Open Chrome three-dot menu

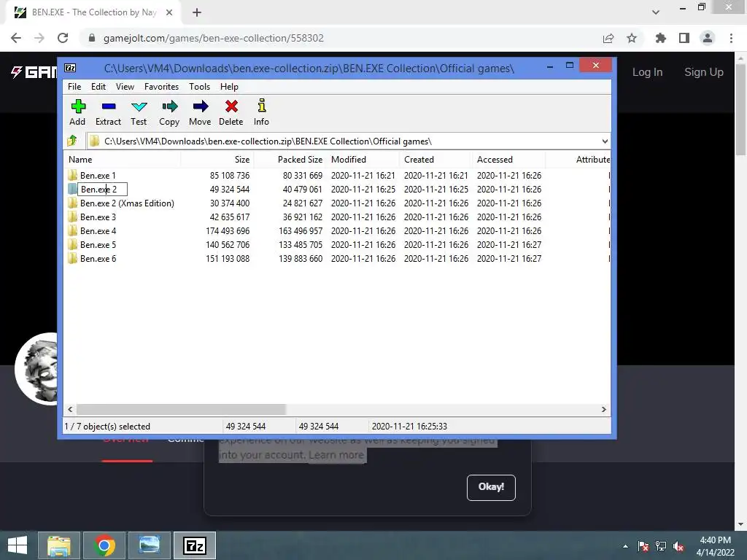(731, 38)
